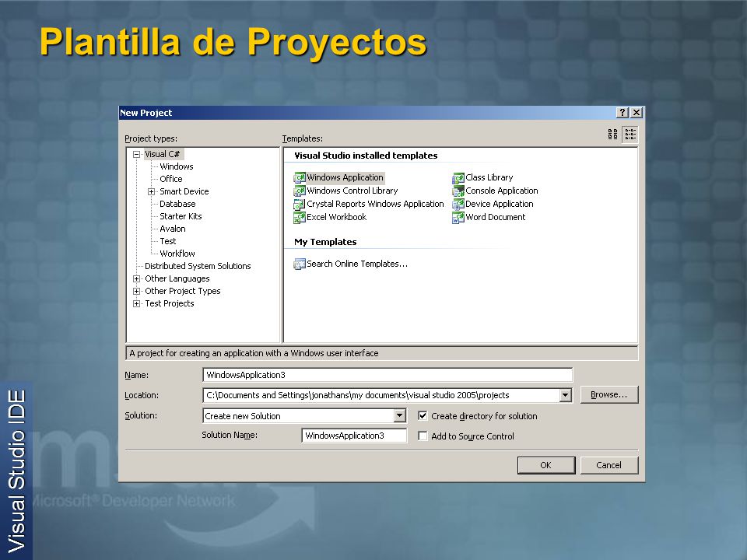Image resolution: width=747 pixels, height=560 pixels.
Task: Select the Office project type
Action: click(171, 179)
